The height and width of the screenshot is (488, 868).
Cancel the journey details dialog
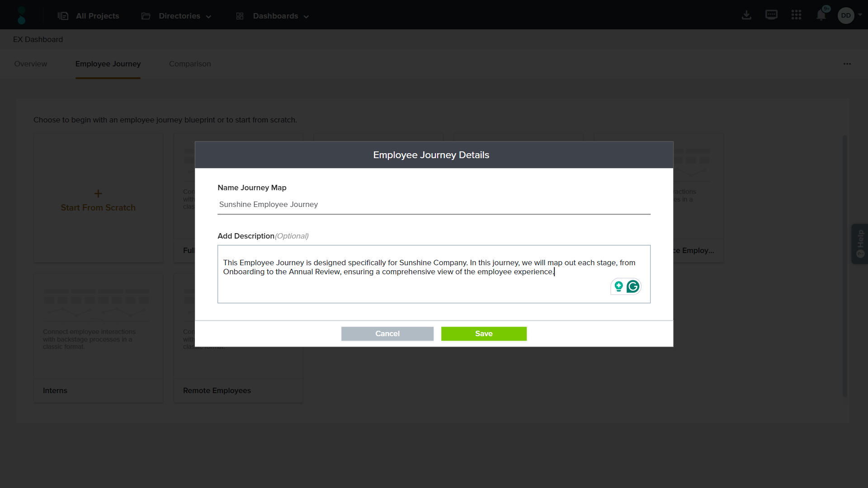coord(387,333)
